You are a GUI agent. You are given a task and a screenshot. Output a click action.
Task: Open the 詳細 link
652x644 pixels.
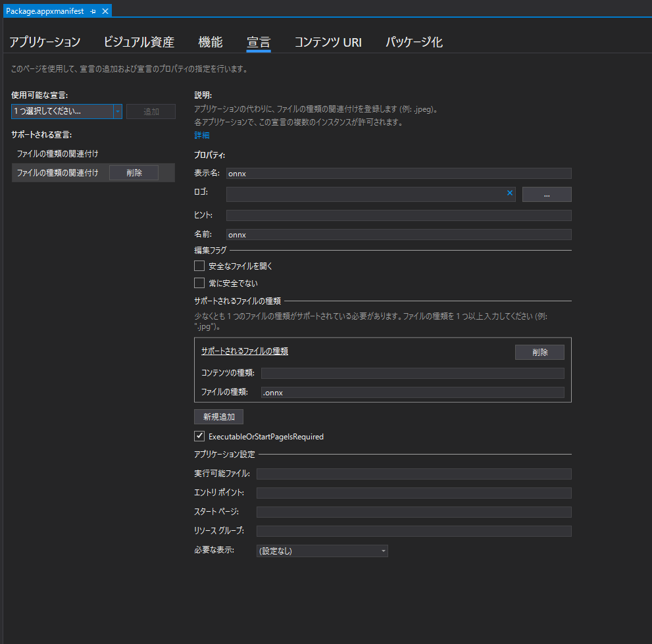click(202, 135)
